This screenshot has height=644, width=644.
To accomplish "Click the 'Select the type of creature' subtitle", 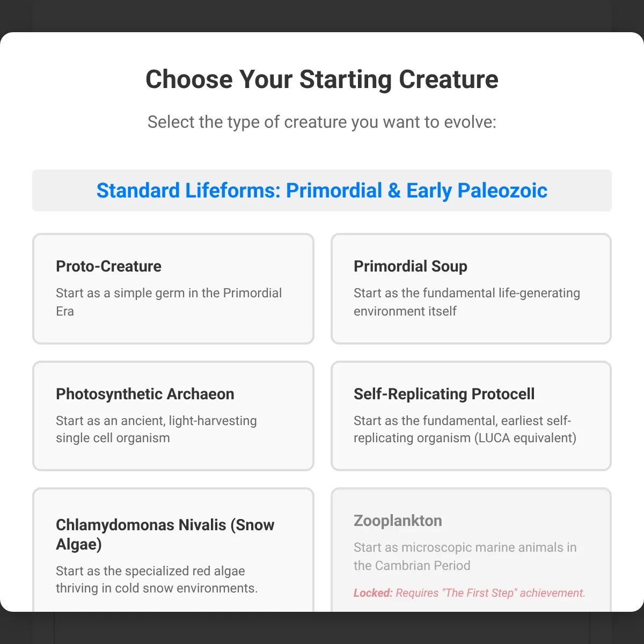I will click(322, 122).
